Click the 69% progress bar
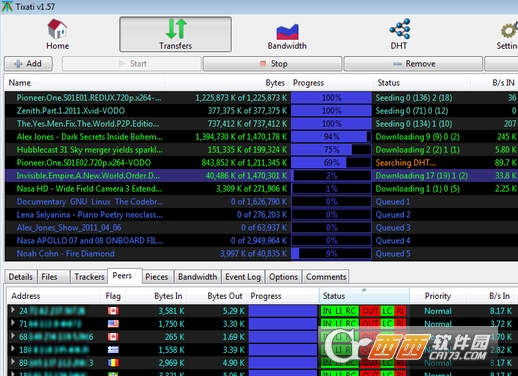This screenshot has height=376, width=518. point(331,163)
